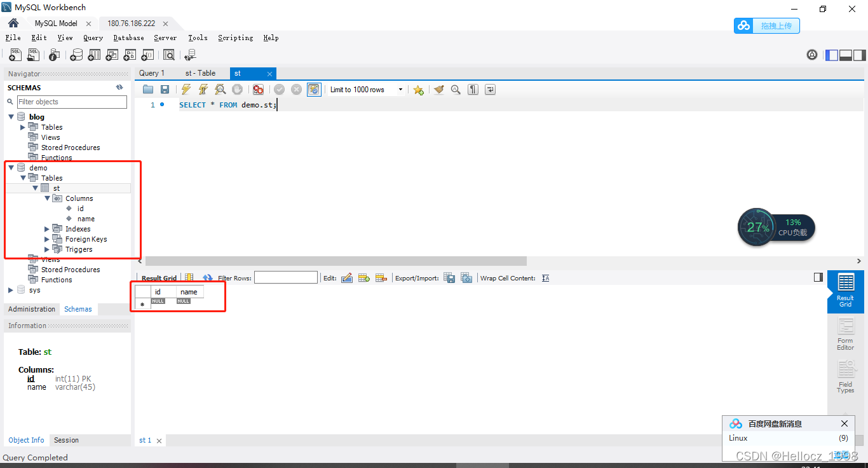
Task: Collapse the demo schema node
Action: coord(11,168)
